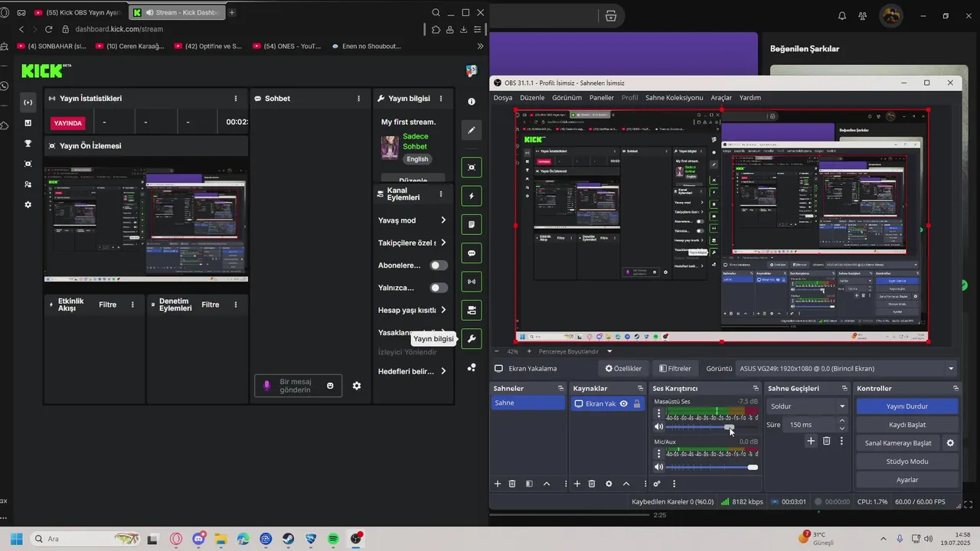Toggle the wrench Yayın bilgisi widget icon

click(x=472, y=338)
